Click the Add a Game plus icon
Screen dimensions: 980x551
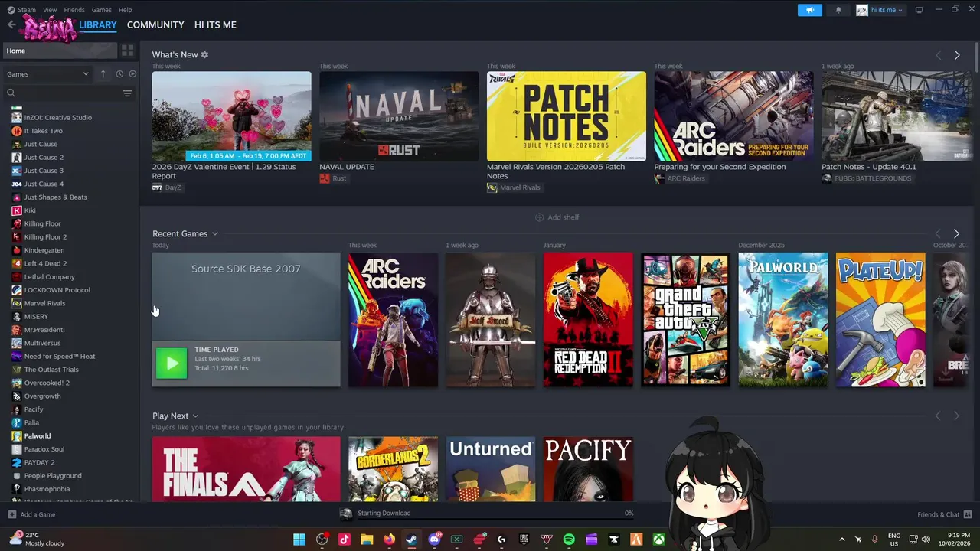coord(11,514)
